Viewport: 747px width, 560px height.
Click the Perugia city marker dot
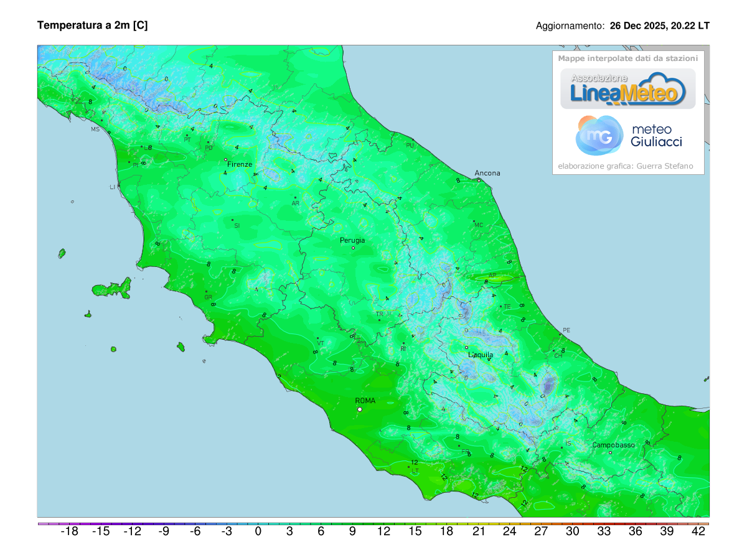(353, 248)
